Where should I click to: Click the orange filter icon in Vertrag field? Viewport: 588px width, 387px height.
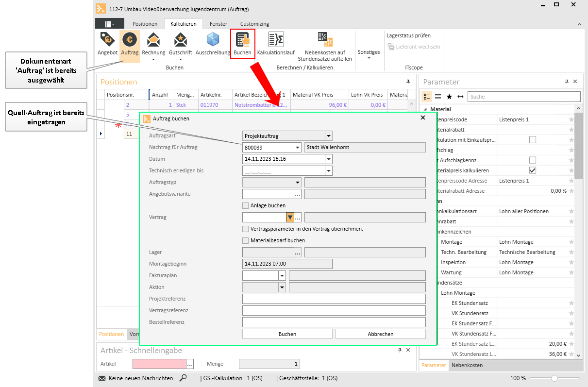290,217
